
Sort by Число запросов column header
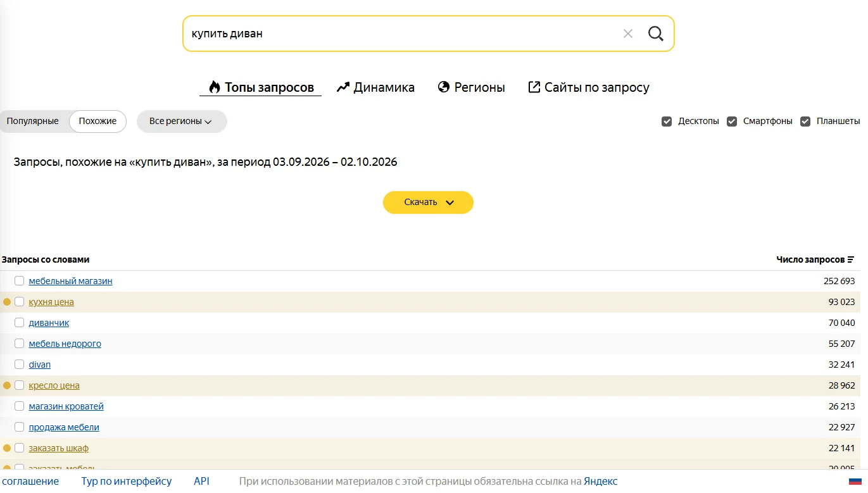[815, 259]
